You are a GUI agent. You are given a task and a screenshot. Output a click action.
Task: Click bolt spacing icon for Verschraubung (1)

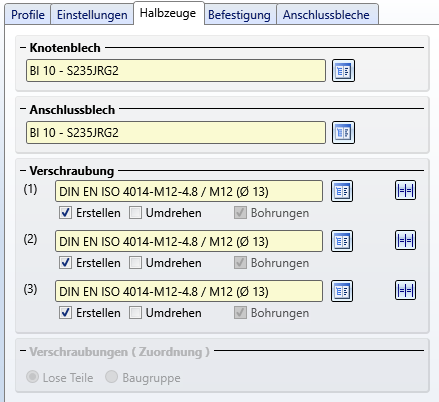point(405,190)
